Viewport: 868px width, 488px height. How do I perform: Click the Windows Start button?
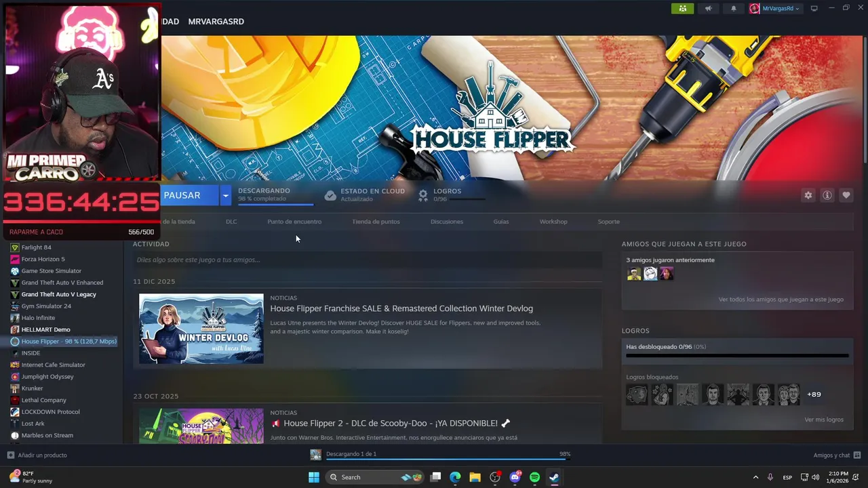[x=314, y=477]
